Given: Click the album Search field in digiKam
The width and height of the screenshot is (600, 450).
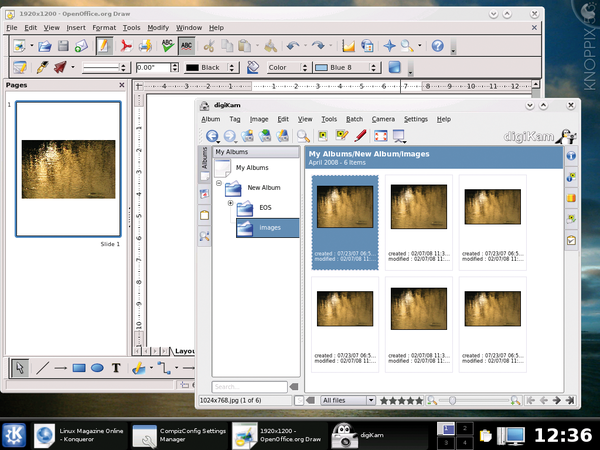Looking at the screenshot, I should click(x=249, y=387).
